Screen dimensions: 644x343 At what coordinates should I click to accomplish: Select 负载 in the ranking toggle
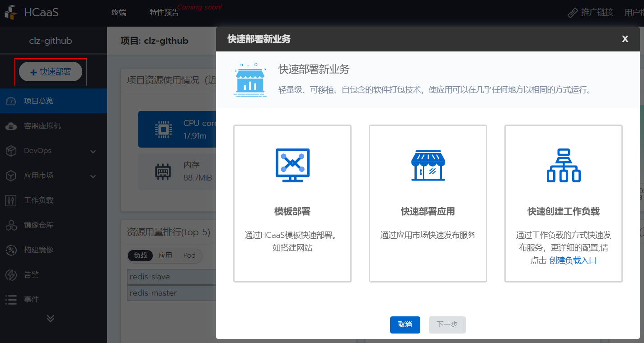pyautogui.click(x=141, y=255)
